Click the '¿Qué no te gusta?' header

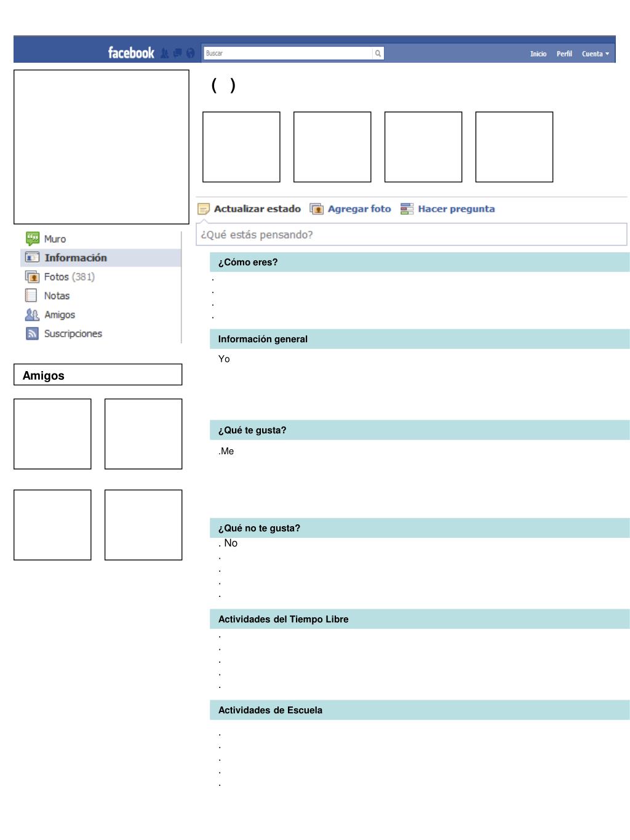[420, 528]
